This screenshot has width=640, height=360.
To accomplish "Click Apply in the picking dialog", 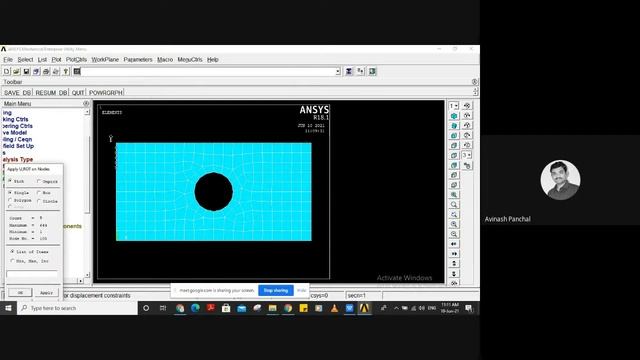I will pos(47,293).
